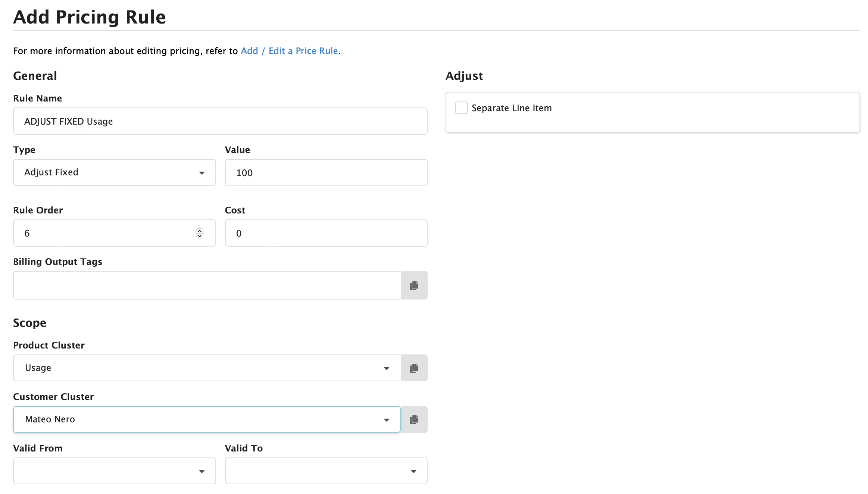
Task: Open the Product Cluster dropdown
Action: point(386,368)
